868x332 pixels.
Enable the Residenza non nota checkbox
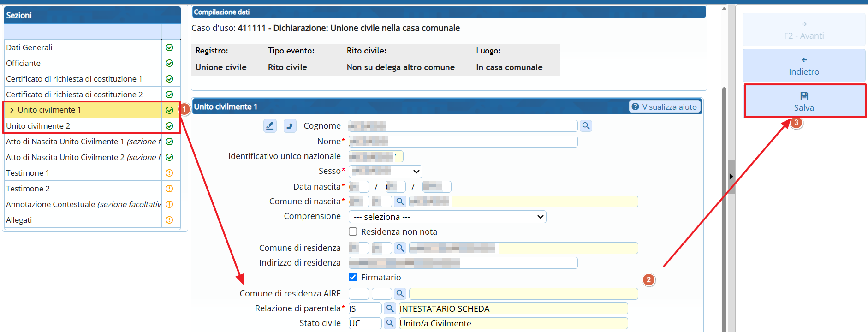tap(353, 231)
